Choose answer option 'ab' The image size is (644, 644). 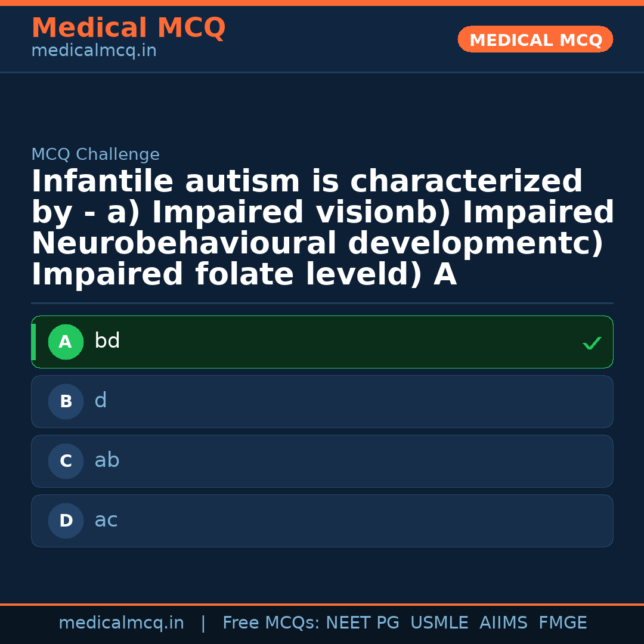322,461
